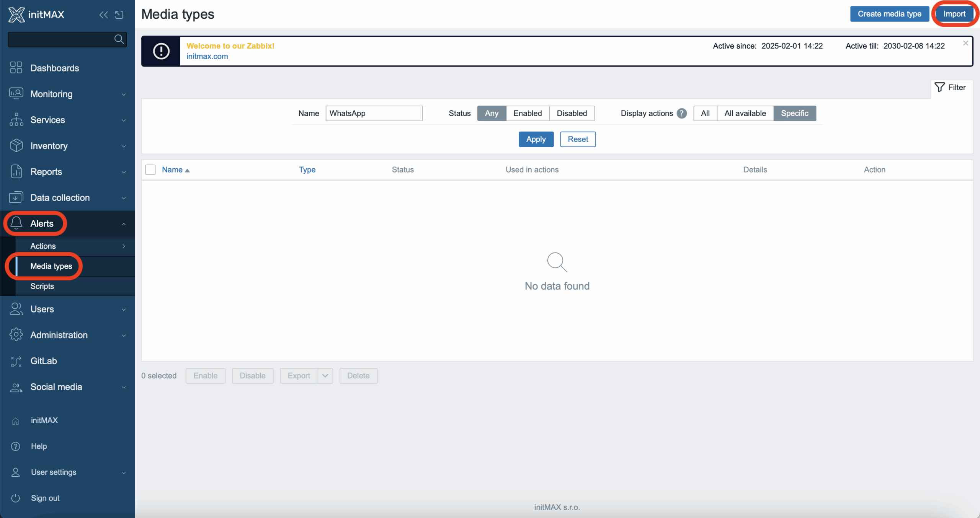This screenshot has width=980, height=518.
Task: Open Scripts under Alerts menu
Action: [42, 286]
